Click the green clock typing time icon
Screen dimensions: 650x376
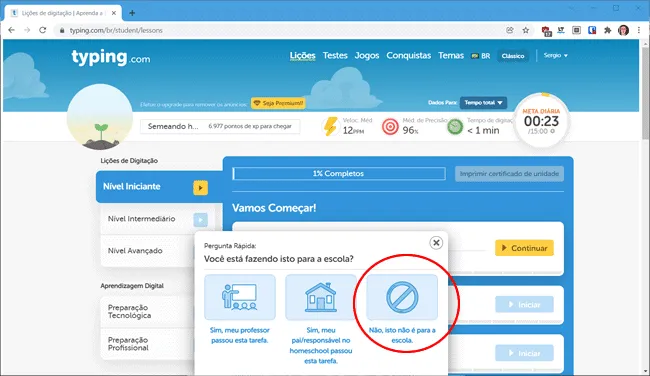455,127
